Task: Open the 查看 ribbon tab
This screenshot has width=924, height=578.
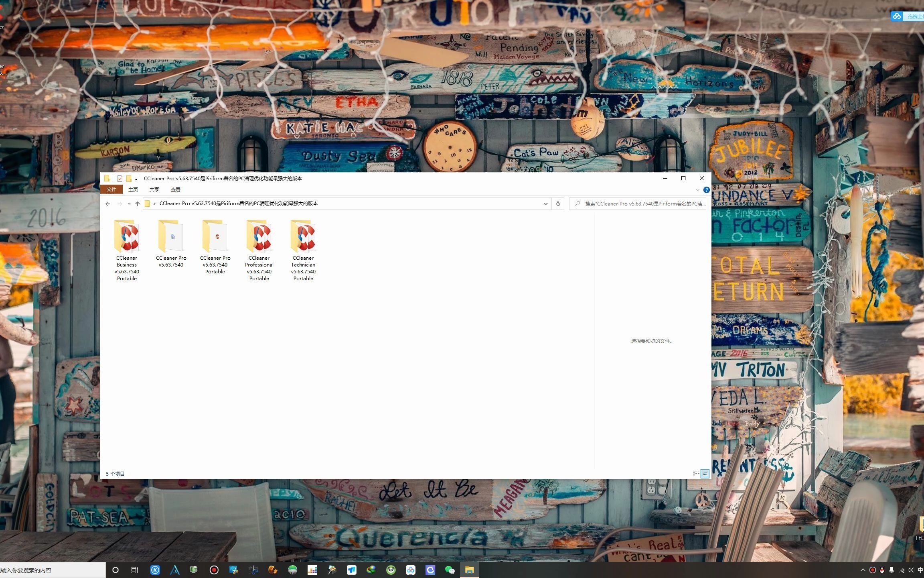Action: click(x=175, y=189)
